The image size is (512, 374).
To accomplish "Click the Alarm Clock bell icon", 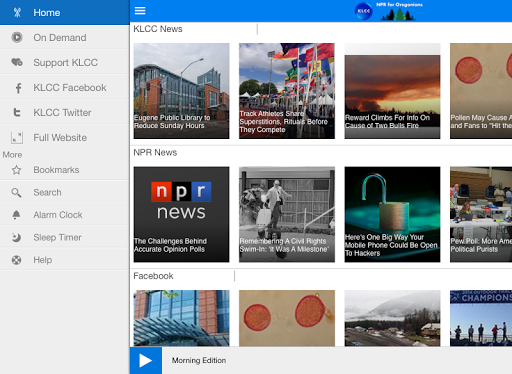I will tap(16, 215).
